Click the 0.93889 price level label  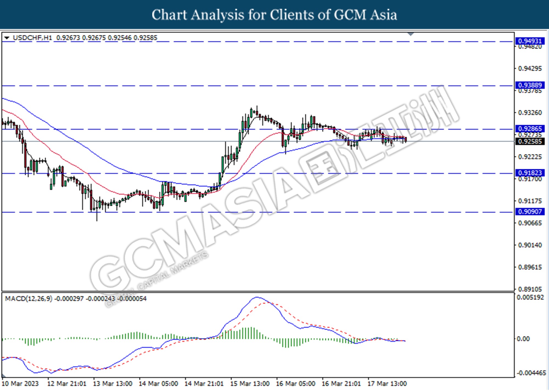coord(530,85)
